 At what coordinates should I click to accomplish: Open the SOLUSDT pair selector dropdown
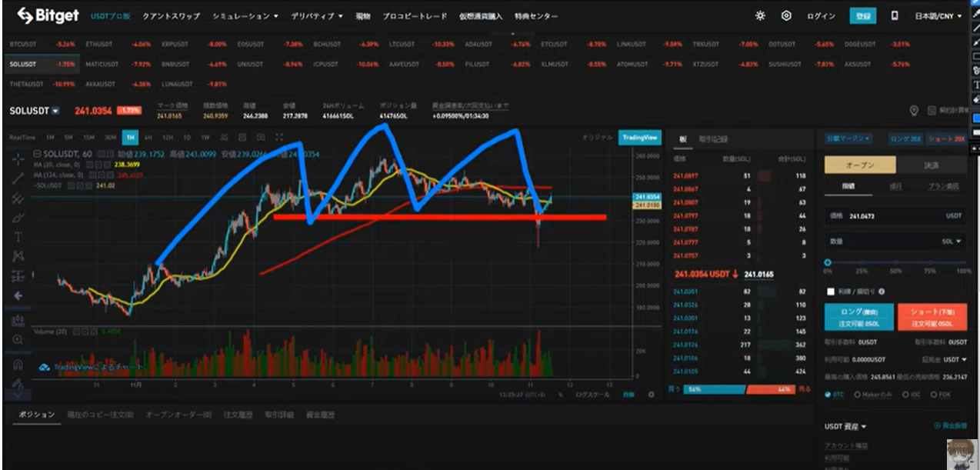point(55,112)
